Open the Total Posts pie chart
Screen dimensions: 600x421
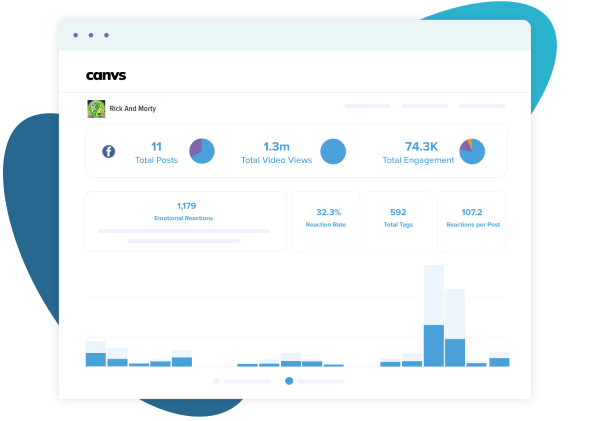click(x=202, y=151)
